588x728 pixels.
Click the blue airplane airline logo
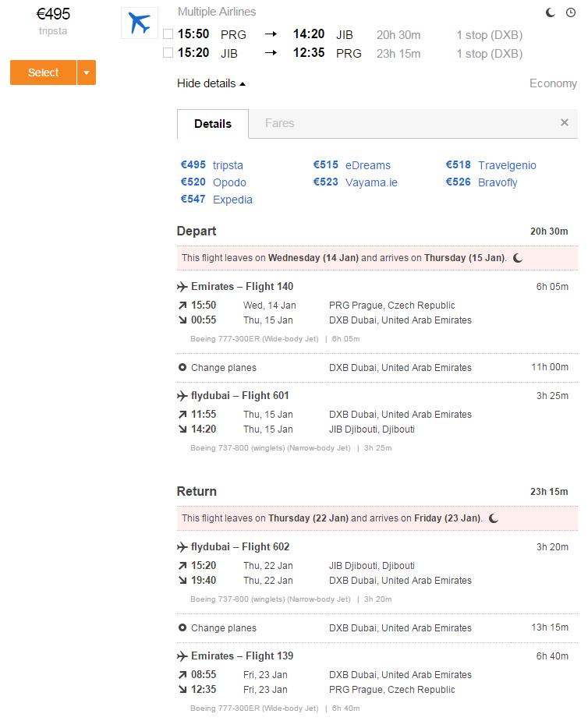pos(140,23)
